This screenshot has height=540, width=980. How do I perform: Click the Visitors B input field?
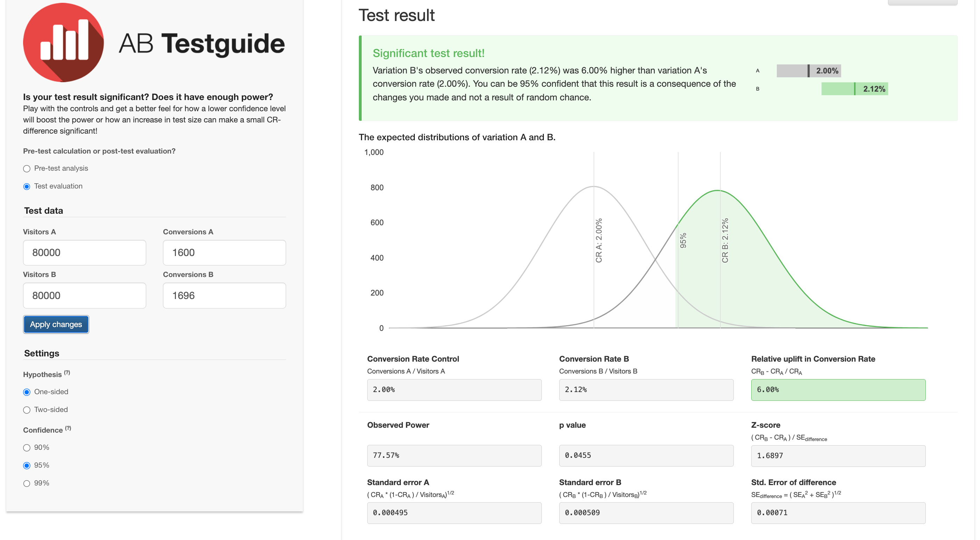pyautogui.click(x=84, y=295)
